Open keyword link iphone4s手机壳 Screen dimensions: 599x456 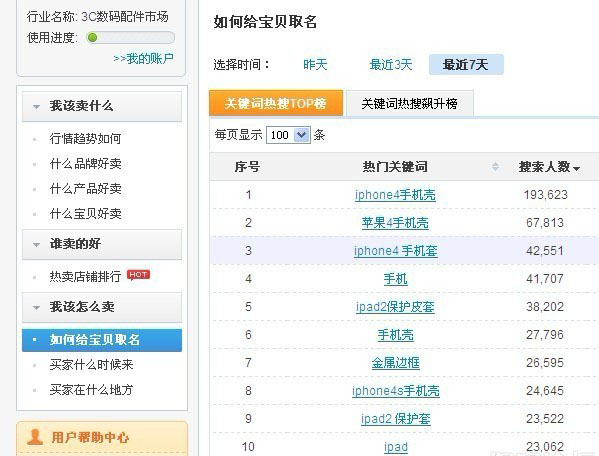pos(396,391)
